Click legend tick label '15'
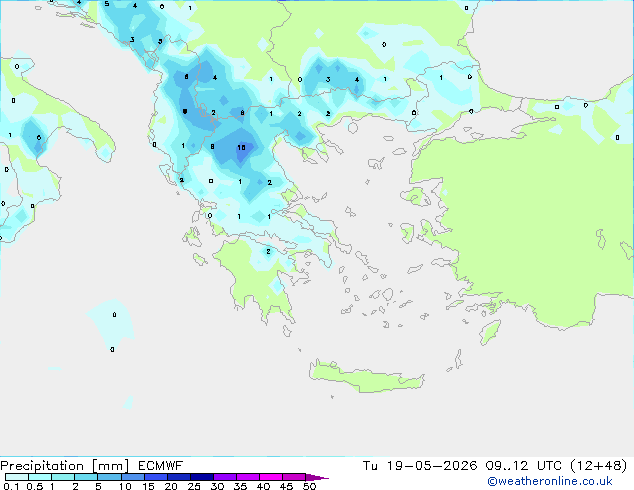 pyautogui.click(x=148, y=486)
